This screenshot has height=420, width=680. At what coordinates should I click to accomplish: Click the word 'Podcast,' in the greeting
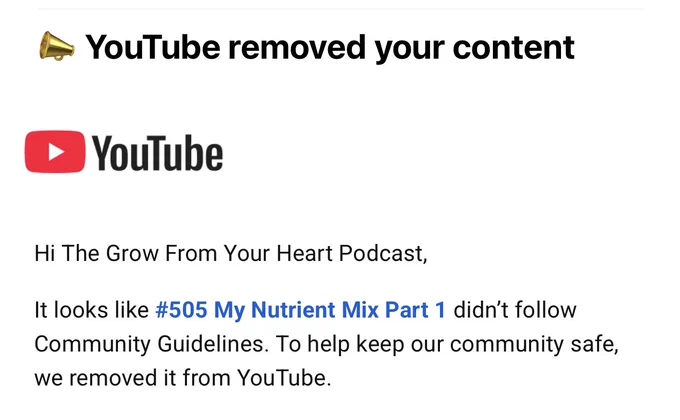tap(383, 253)
